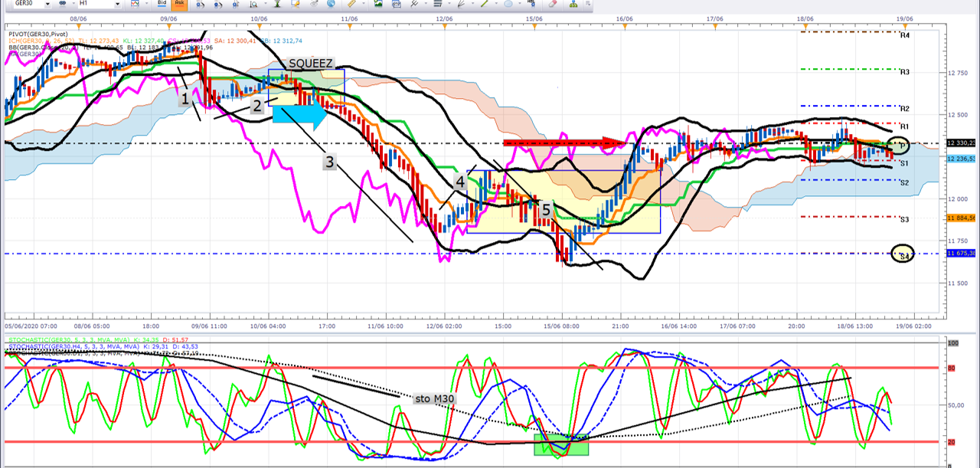This screenshot has height=468, width=980.
Task: Click the 17/06 date label on top axis
Action: coord(716,18)
